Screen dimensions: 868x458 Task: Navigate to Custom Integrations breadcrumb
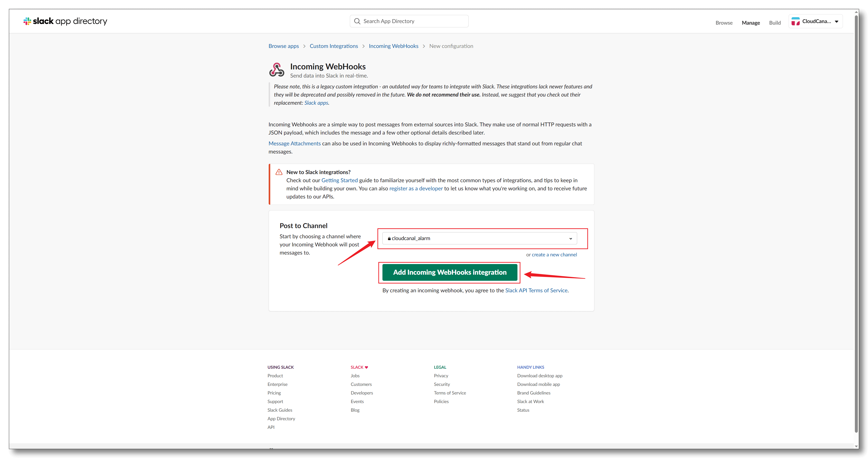334,46
